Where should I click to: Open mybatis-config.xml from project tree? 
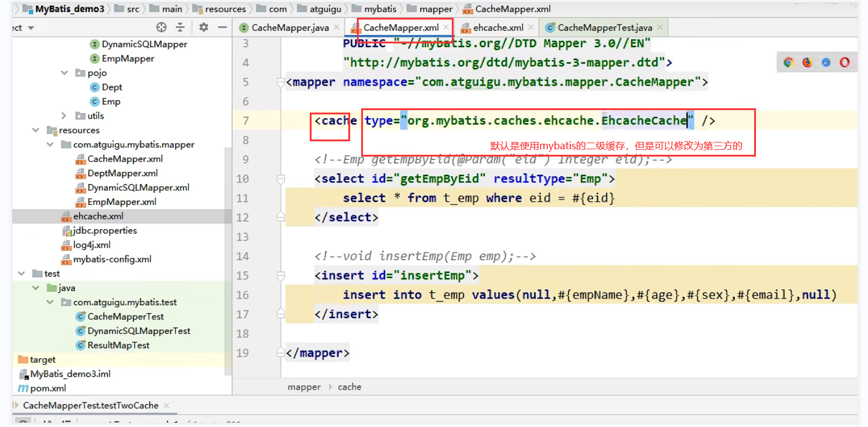[112, 259]
